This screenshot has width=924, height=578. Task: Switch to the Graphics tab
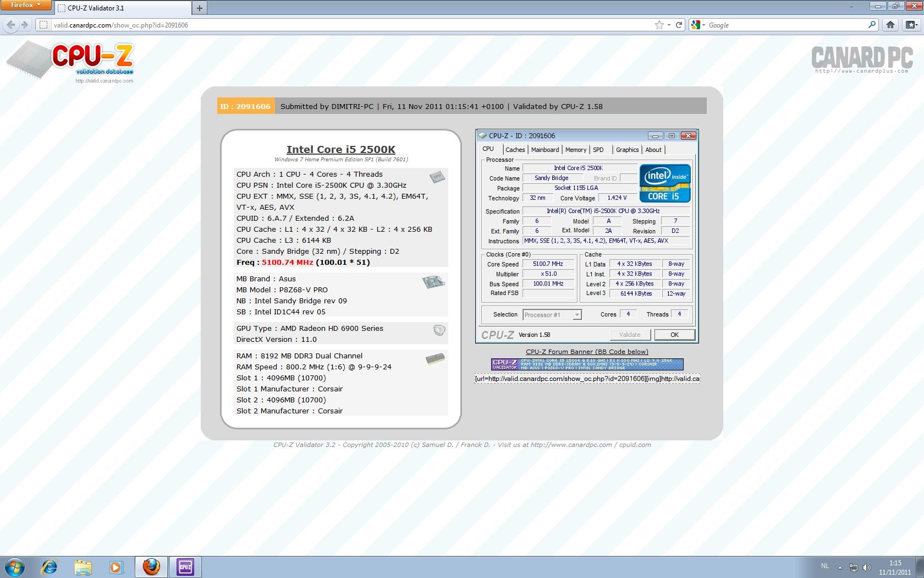pos(628,150)
